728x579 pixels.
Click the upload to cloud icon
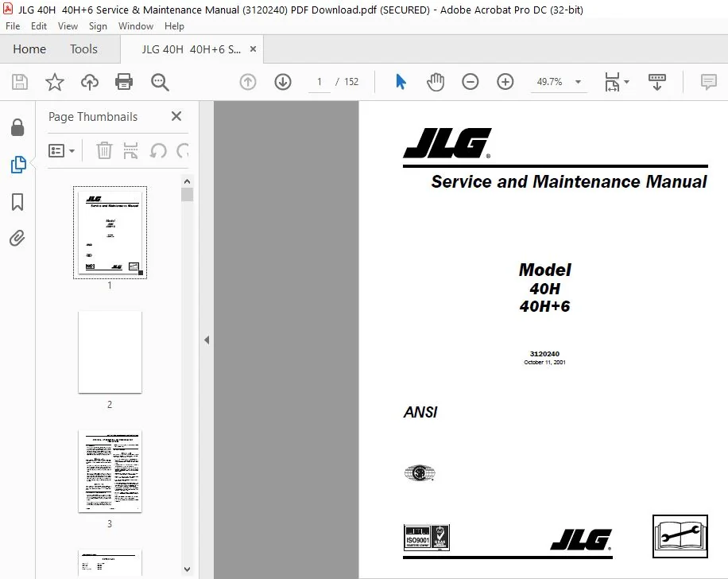[90, 82]
